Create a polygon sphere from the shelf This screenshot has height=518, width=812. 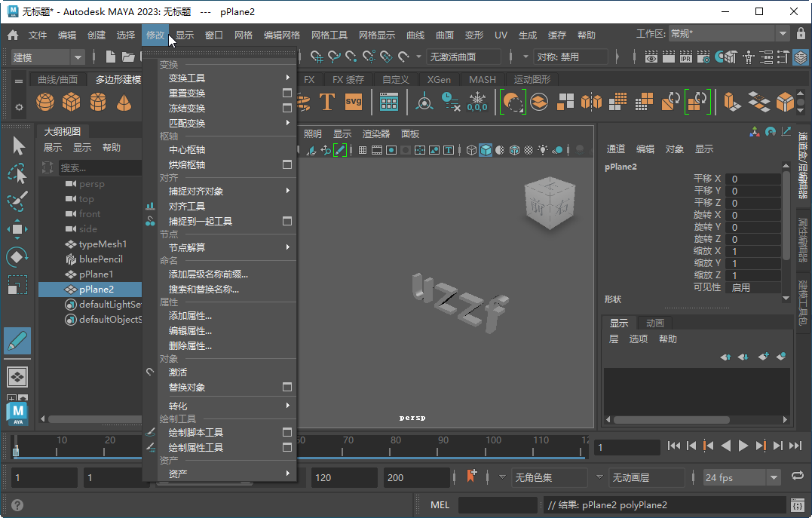(44, 101)
